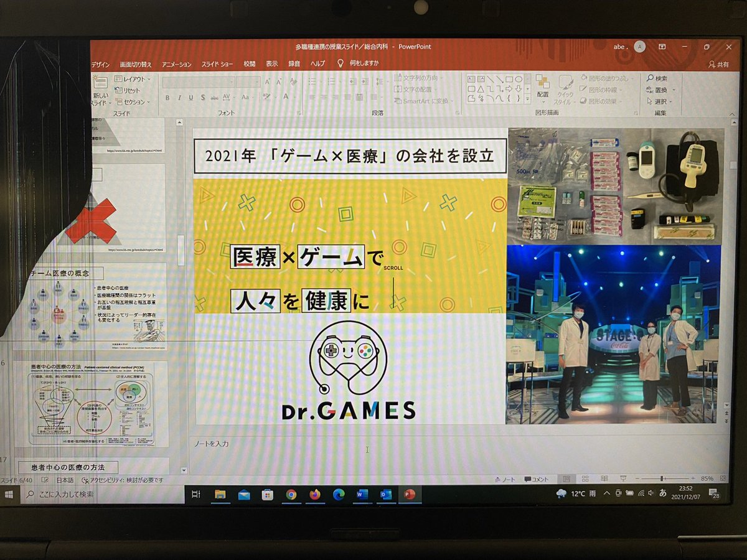Select the oval shape in gallery

(x=518, y=79)
